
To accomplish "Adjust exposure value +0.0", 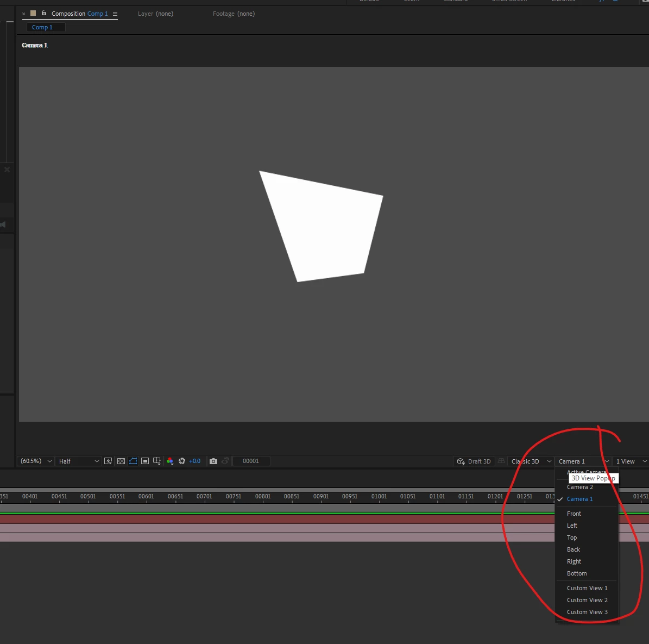I will [x=194, y=461].
